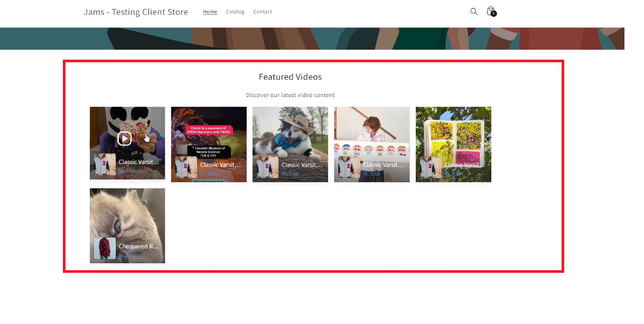Open the Chequered R... product name link
644x324 pixels.
[138, 246]
